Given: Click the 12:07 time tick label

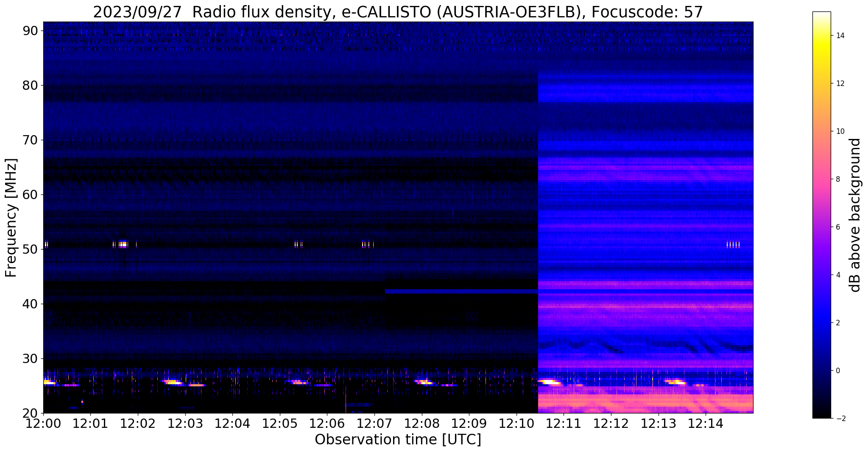Looking at the screenshot, I should [374, 423].
